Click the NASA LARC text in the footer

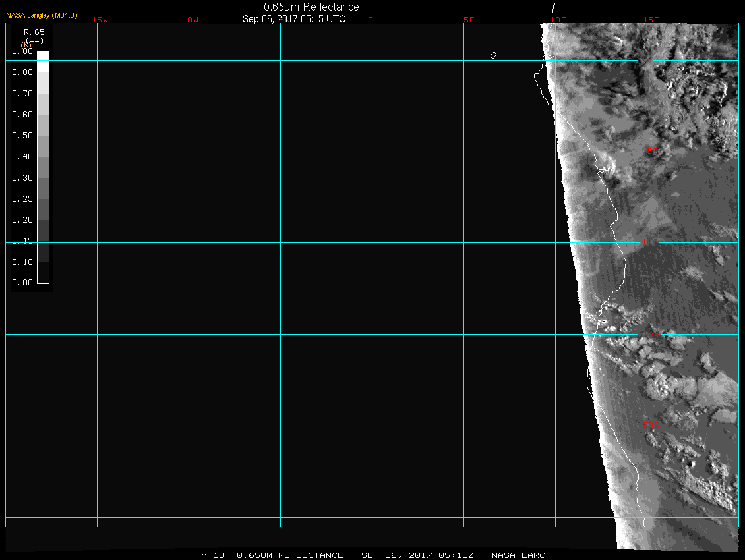(518, 555)
